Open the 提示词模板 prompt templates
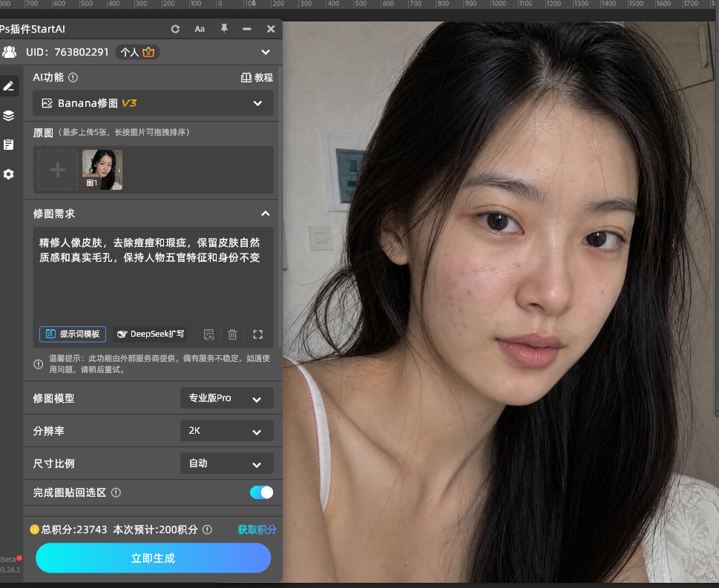Image resolution: width=719 pixels, height=588 pixels. click(x=73, y=334)
